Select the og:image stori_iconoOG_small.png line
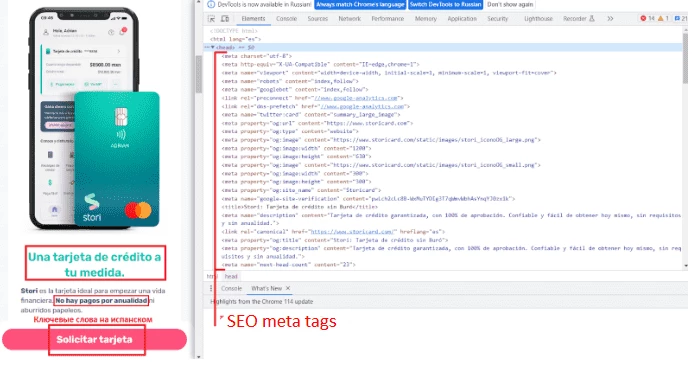This screenshot has width=697, height=373. click(x=381, y=165)
